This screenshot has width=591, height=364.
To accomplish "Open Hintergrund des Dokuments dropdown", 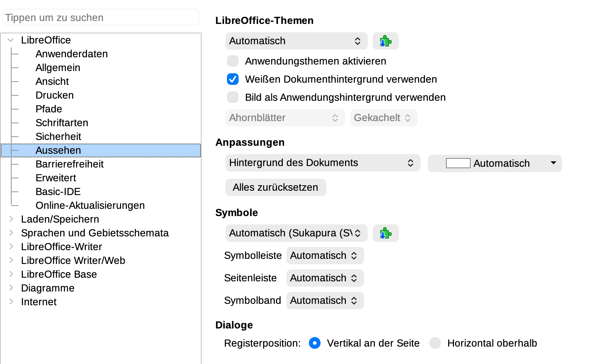I will point(323,163).
